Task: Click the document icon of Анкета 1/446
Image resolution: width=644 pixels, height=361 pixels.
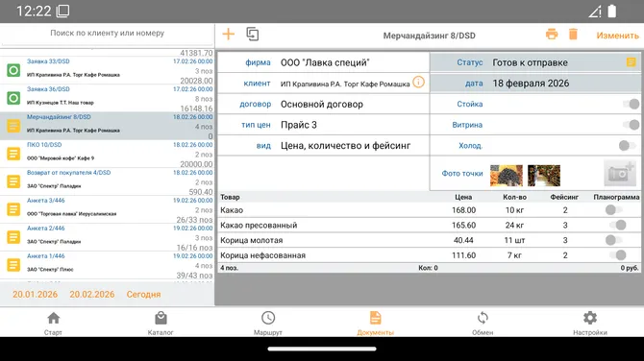Action: tap(13, 265)
